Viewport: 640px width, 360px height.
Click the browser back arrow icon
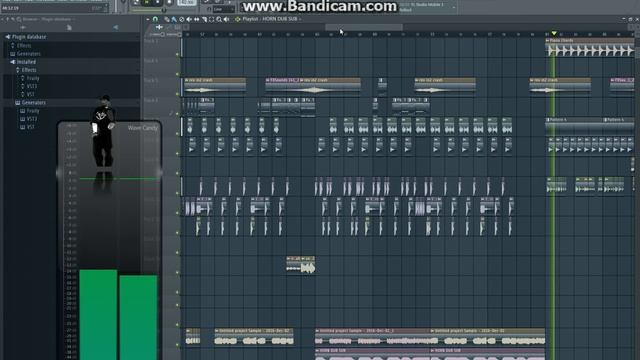click(x=2, y=19)
